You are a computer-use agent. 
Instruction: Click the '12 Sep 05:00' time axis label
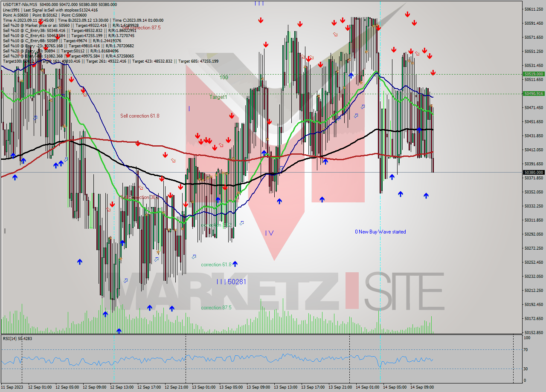click(x=67, y=387)
